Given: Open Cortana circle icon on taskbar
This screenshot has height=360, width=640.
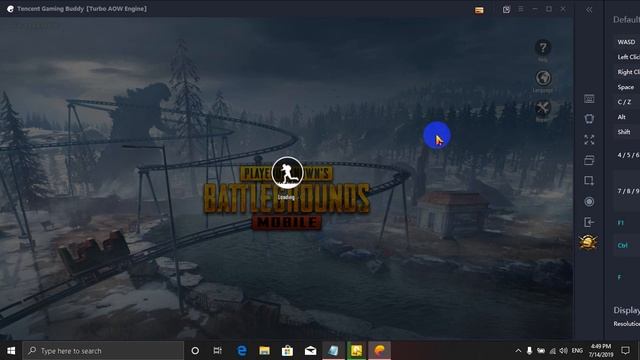Looking at the screenshot, I should click(195, 351).
